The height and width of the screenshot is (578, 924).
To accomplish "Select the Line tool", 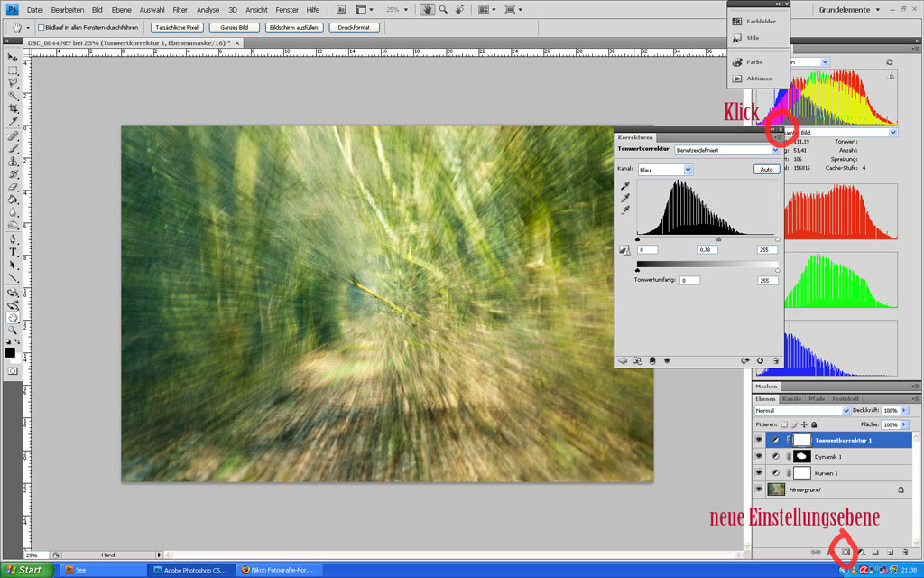I will click(13, 278).
